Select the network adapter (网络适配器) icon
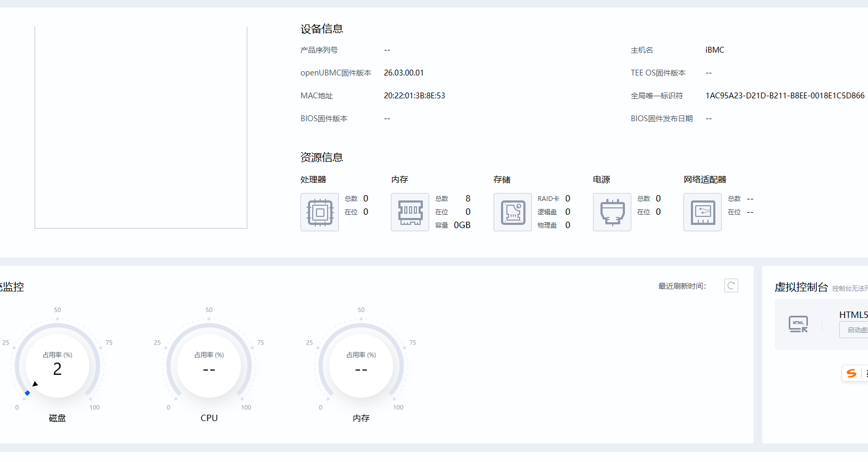This screenshot has height=462, width=868. pyautogui.click(x=703, y=212)
